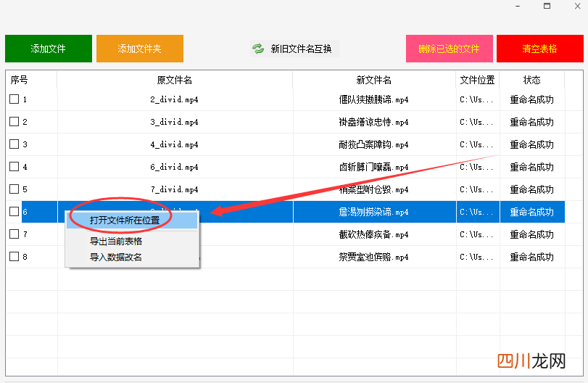
Task: Select the 2_divid.mp4 original name cell
Action: (175, 99)
